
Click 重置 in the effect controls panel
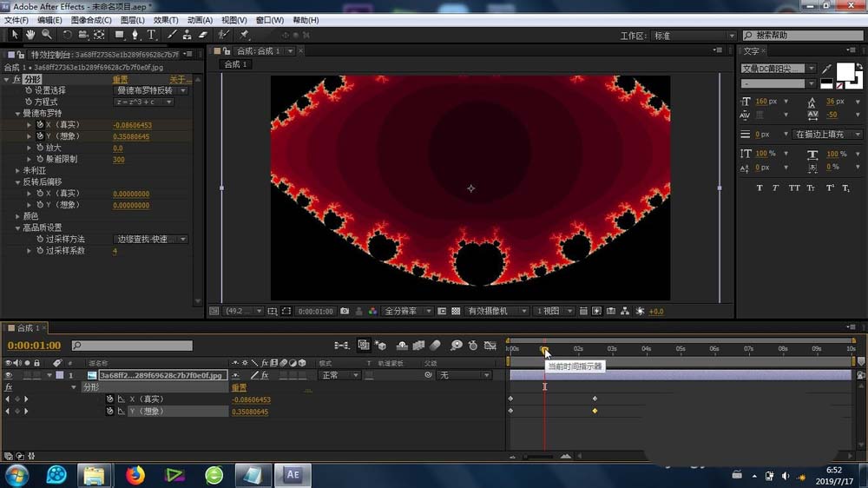coord(120,79)
